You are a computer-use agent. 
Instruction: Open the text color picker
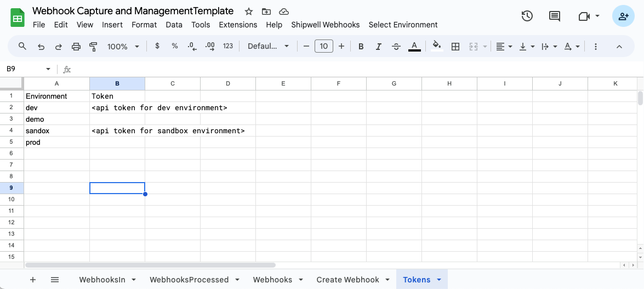coord(414,47)
